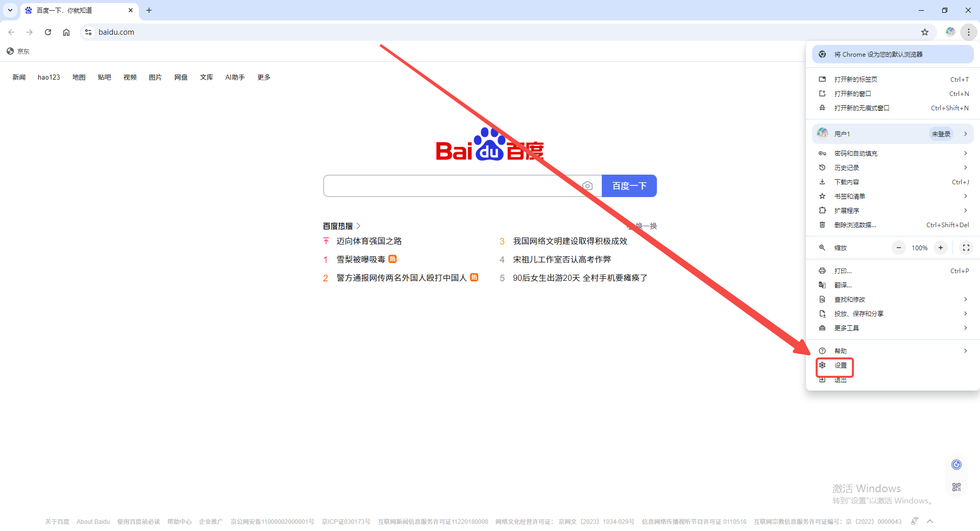This screenshot has height=531, width=980.
Task: Expand 用户1 profile submenu
Action: click(x=893, y=134)
